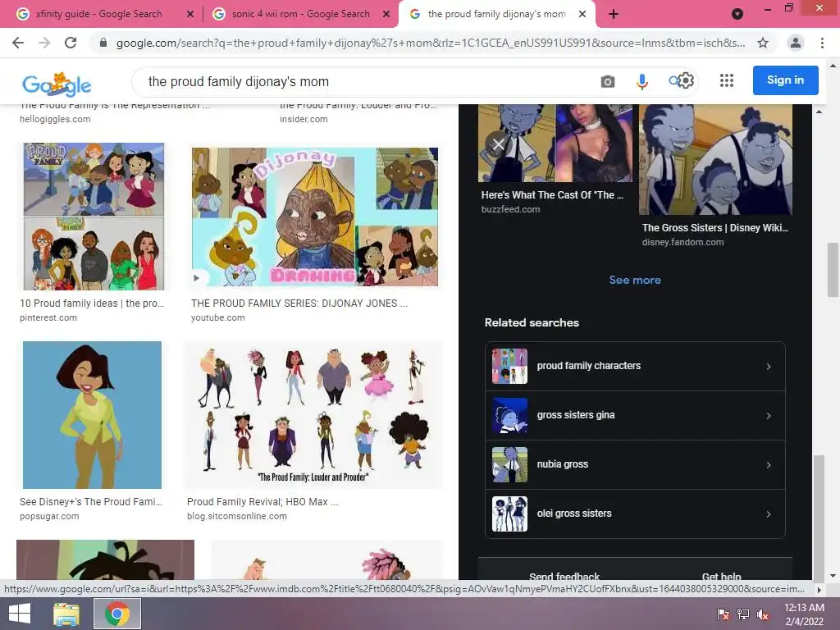This screenshot has width=840, height=630.
Task: Open the THE PROUD FAMILY SERIES: DIJONAY JONES title
Action: coord(299,304)
